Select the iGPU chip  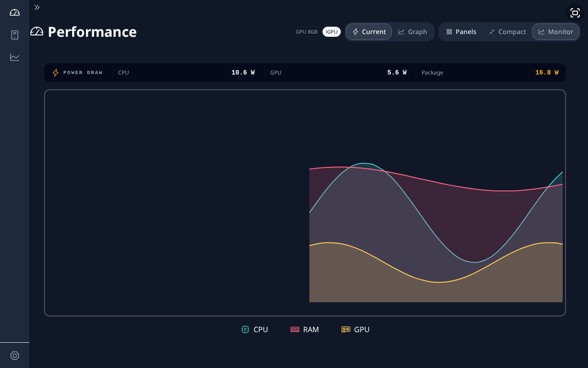332,32
